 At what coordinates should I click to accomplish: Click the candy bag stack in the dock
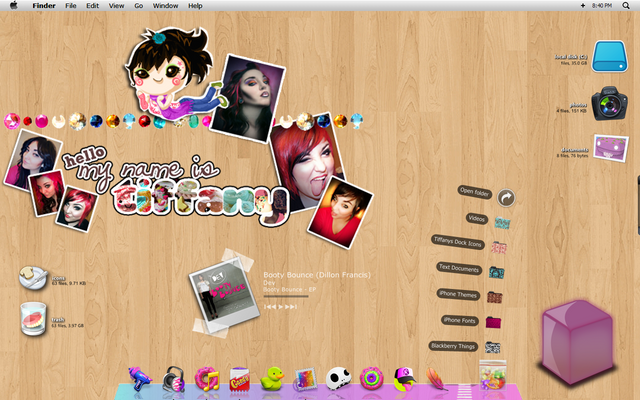click(493, 375)
